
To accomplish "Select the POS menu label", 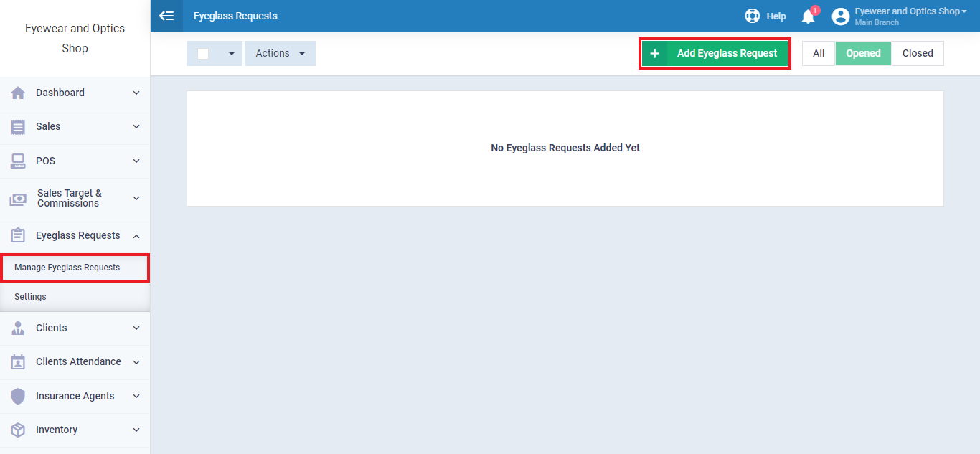I will pos(45,161).
